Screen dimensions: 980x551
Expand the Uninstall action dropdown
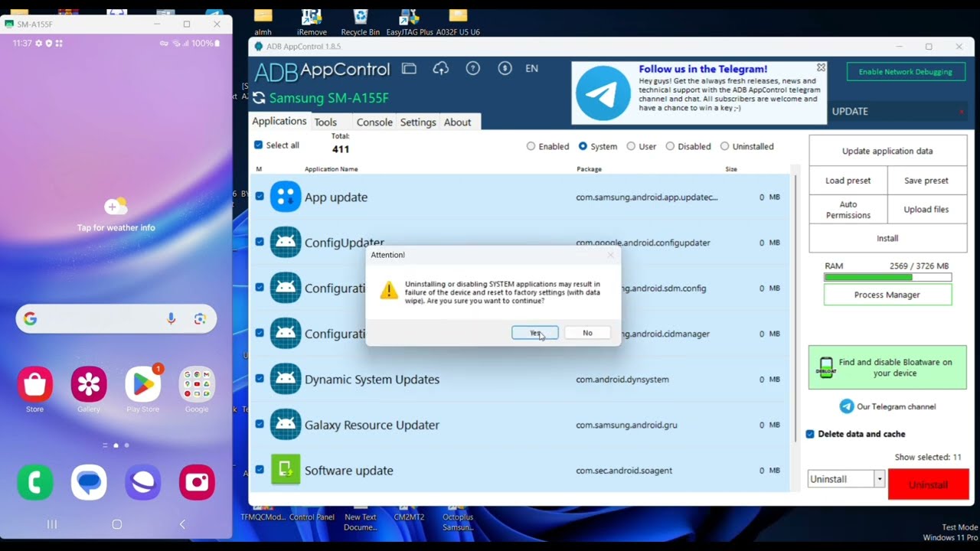coord(879,479)
